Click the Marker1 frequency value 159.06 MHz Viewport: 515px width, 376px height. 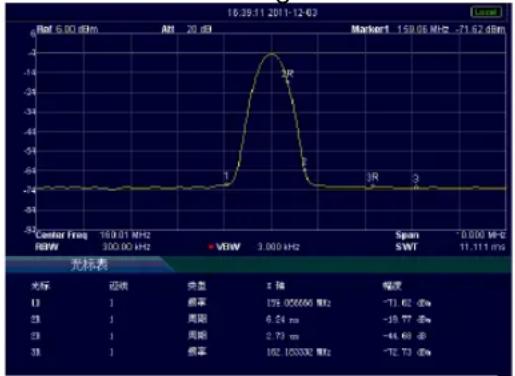point(423,29)
